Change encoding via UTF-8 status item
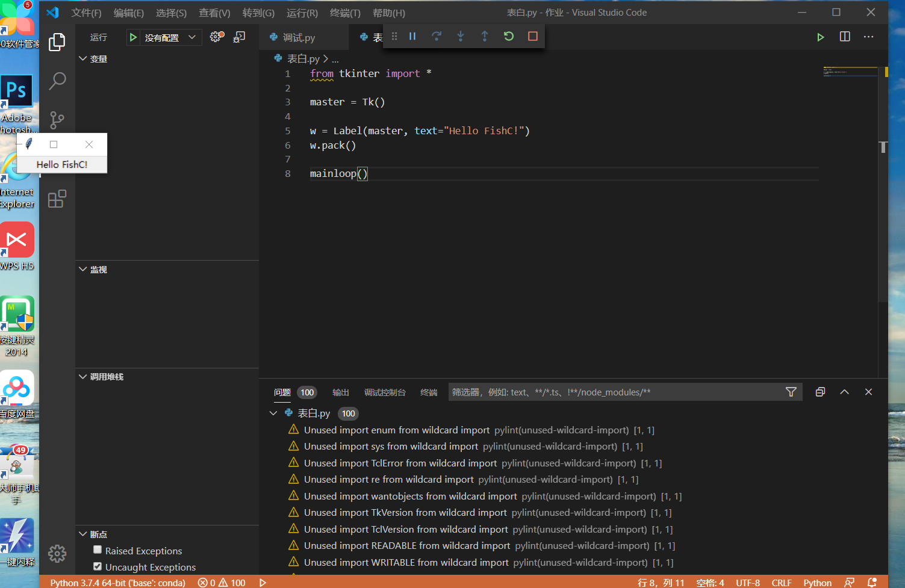 pos(748,583)
